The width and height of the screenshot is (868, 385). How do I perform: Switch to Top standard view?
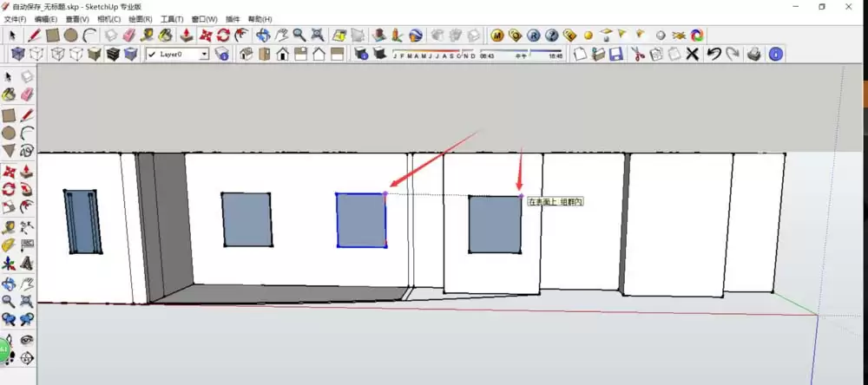[264, 54]
